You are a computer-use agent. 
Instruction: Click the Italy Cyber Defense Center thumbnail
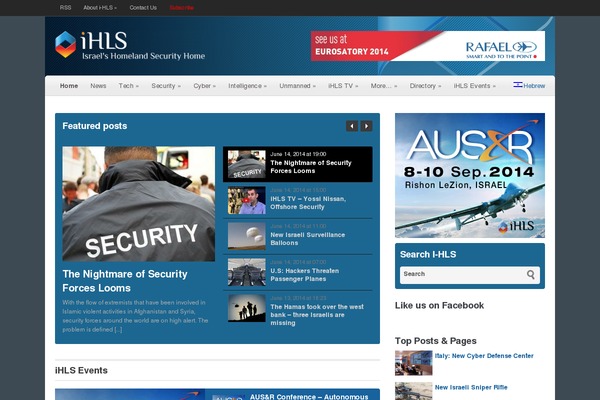(414, 363)
